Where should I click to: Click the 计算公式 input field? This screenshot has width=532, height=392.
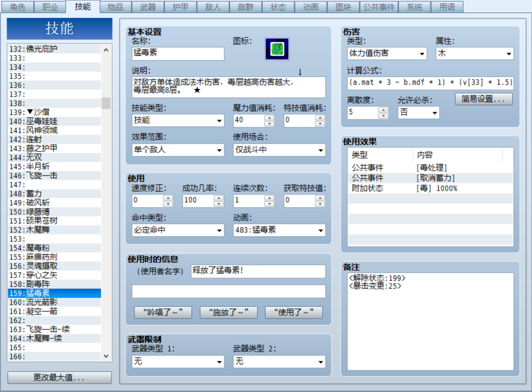click(430, 83)
